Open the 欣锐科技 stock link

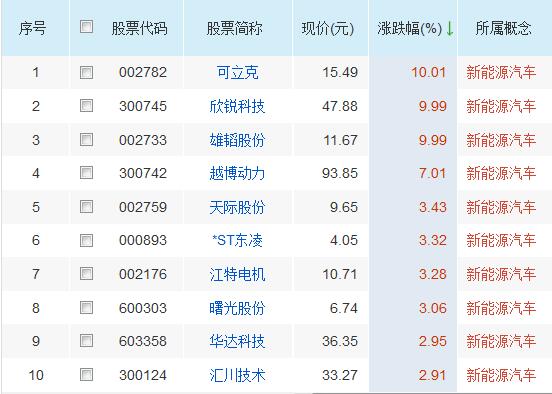coord(237,106)
